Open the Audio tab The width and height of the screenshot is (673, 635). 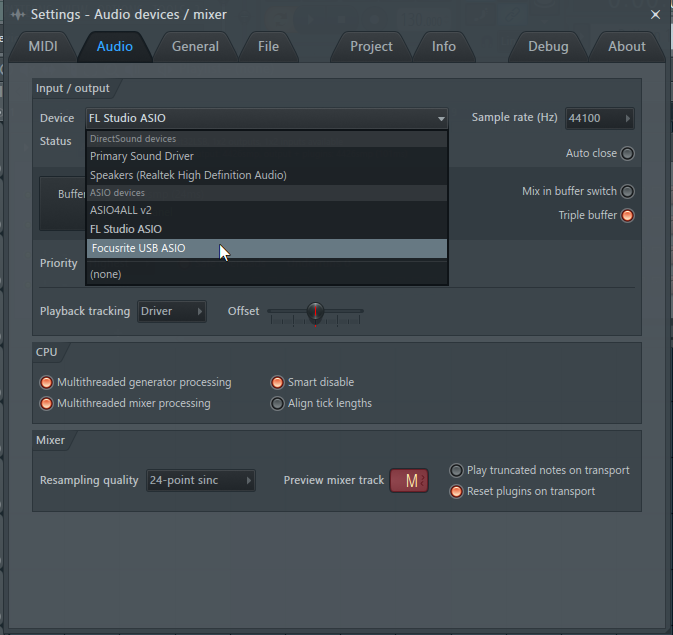115,46
